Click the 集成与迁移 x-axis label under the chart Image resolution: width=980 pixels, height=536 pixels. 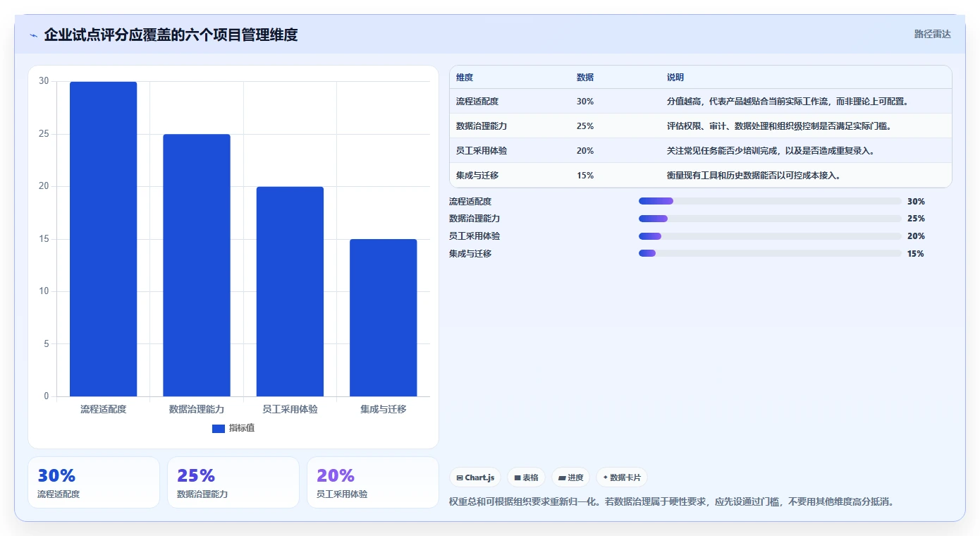tap(384, 409)
